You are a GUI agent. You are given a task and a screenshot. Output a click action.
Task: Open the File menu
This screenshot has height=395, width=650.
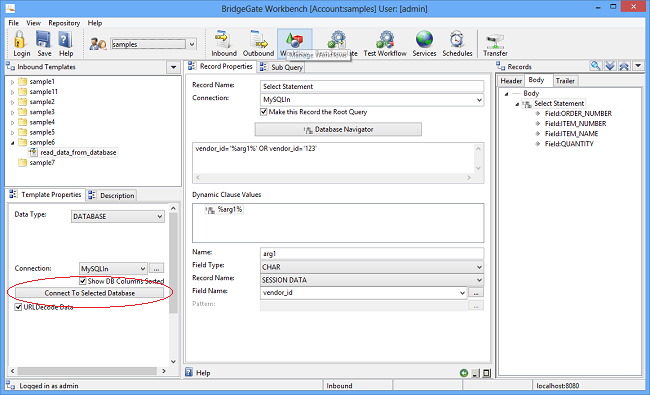tap(14, 23)
